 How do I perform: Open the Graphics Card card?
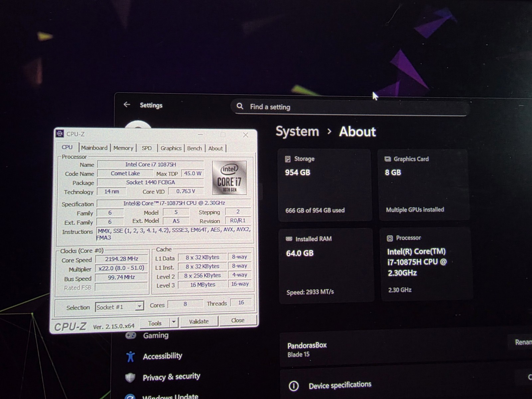point(424,185)
